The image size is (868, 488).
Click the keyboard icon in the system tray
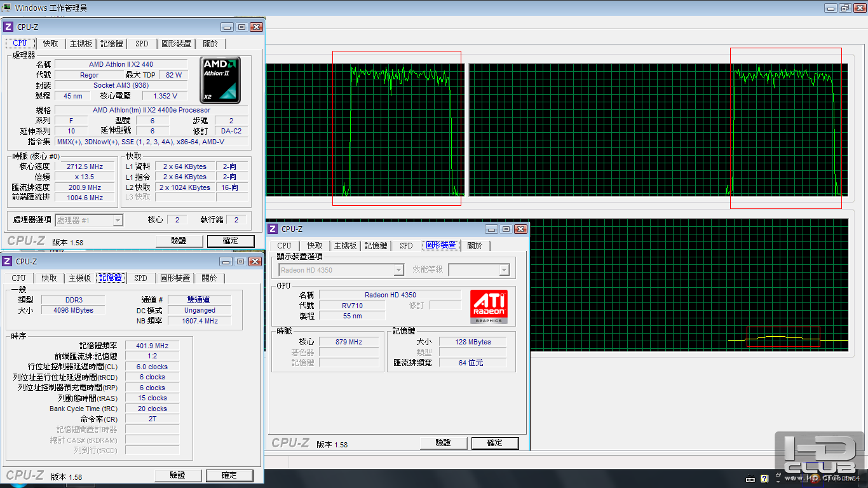click(x=750, y=478)
